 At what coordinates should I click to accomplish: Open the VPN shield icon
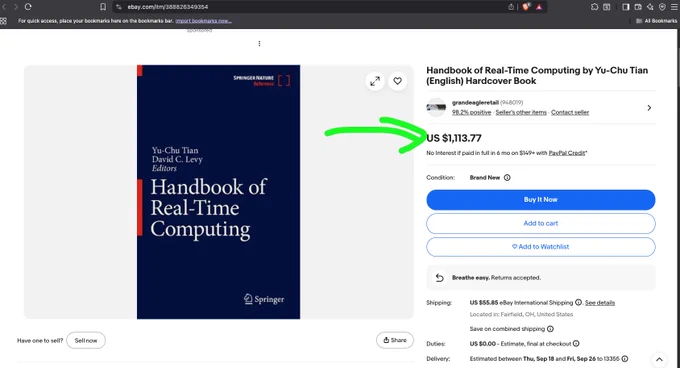click(x=662, y=7)
